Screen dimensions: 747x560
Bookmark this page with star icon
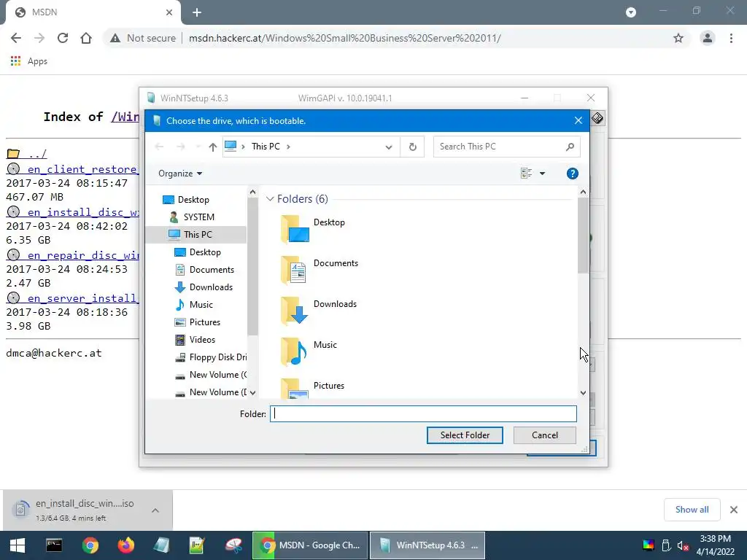point(678,38)
